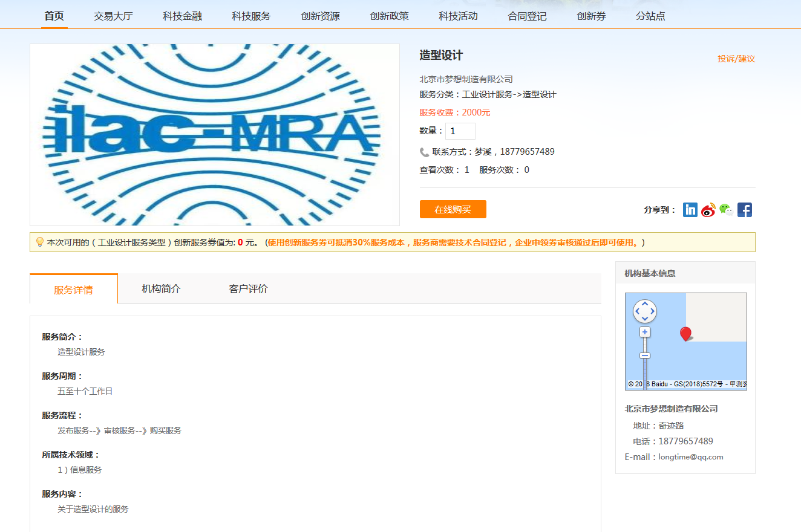Zoom in the map with plus button
The width and height of the screenshot is (801, 532).
coord(645,332)
